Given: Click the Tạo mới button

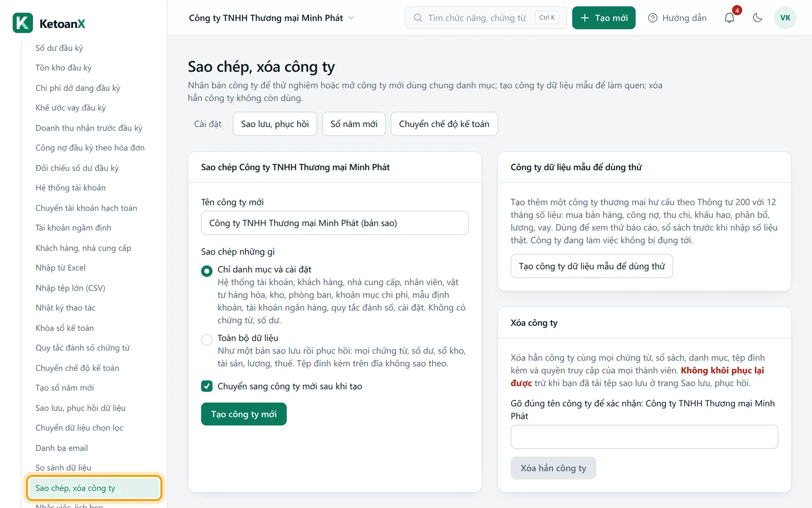Looking at the screenshot, I should point(604,18).
